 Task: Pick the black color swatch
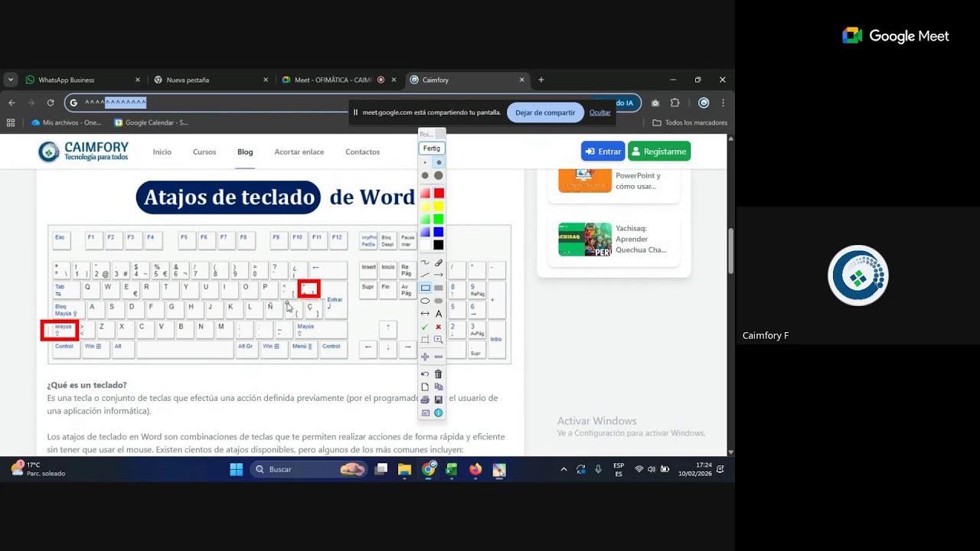pos(439,245)
